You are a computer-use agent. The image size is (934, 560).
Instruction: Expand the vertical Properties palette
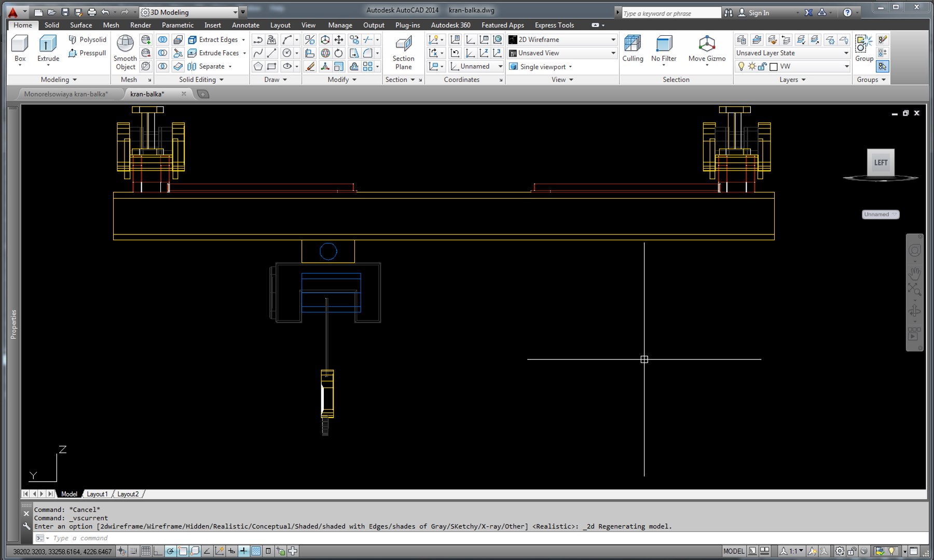(x=13, y=324)
